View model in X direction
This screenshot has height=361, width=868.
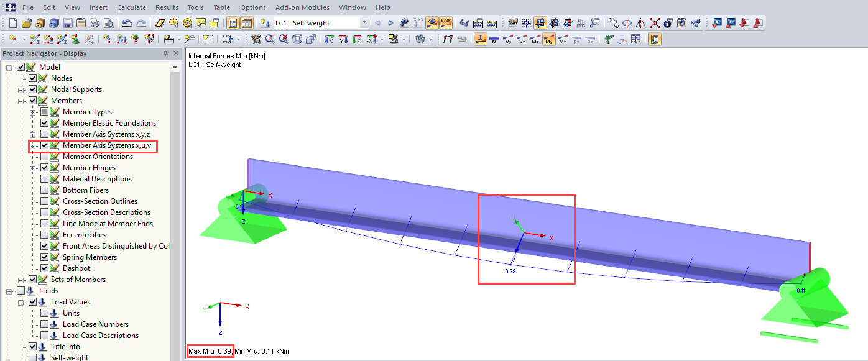coord(328,39)
